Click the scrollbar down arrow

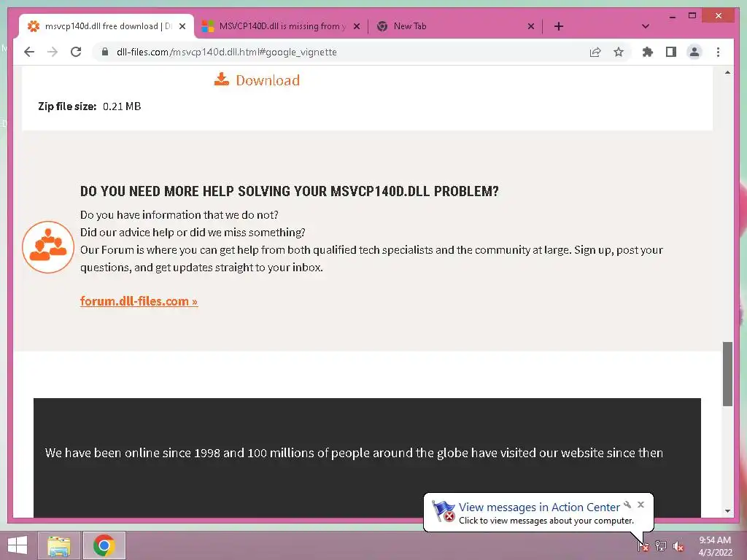tap(727, 510)
